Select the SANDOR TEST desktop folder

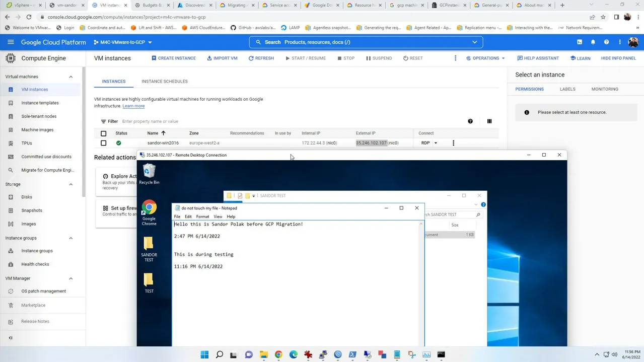(x=149, y=249)
